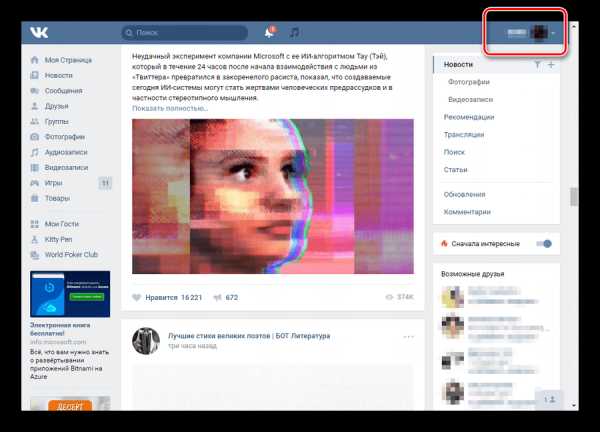Image resolution: width=600 pixels, height=432 pixels.
Task: Open Моя Страница link
Action: [68, 60]
